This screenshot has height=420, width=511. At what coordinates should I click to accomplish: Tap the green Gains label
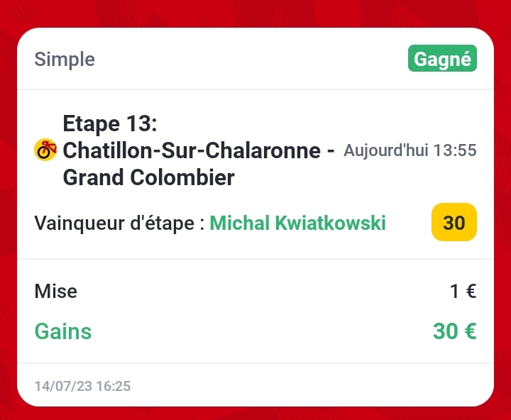(63, 331)
